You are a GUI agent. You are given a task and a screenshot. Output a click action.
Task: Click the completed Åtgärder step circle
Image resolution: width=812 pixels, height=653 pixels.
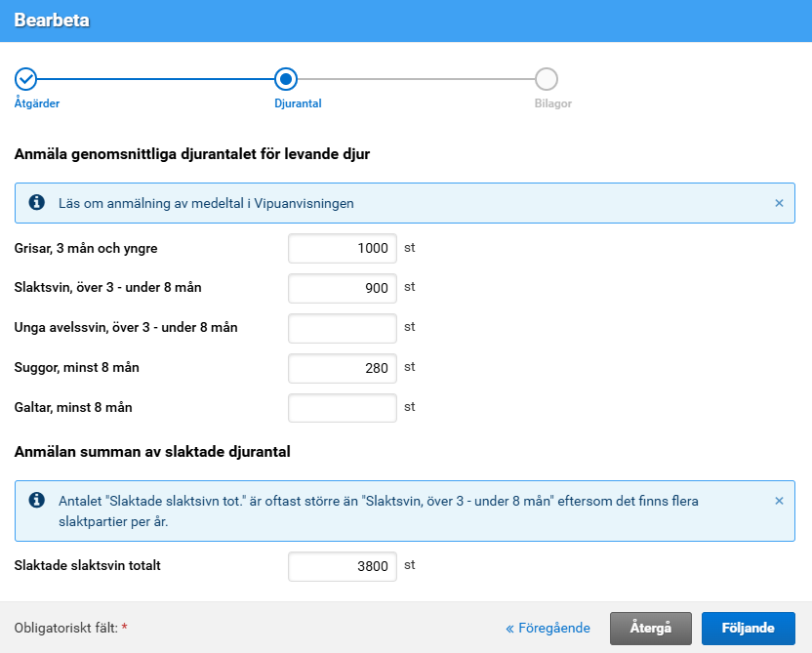pyautogui.click(x=25, y=78)
